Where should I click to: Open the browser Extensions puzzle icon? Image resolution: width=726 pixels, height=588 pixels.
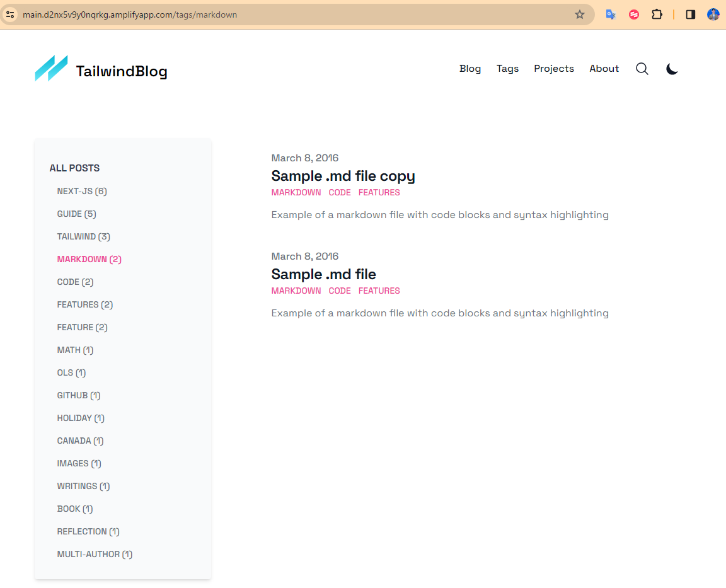click(x=657, y=14)
